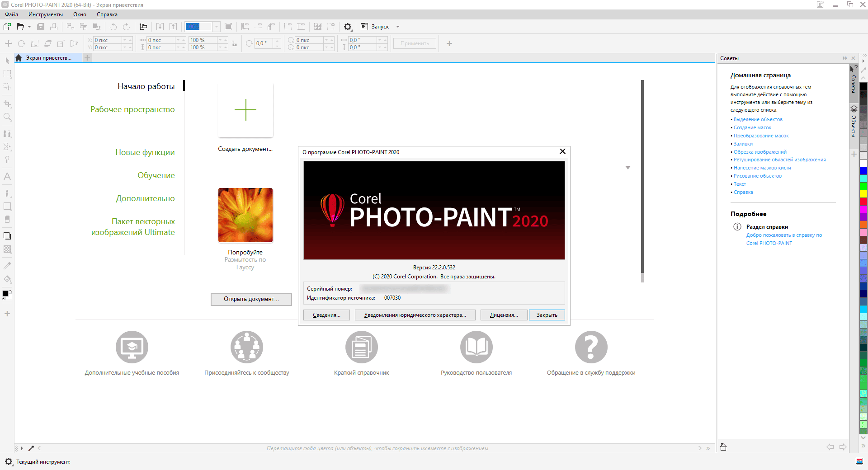Click the Print icon in toolbar
The image size is (868, 470).
(54, 27)
